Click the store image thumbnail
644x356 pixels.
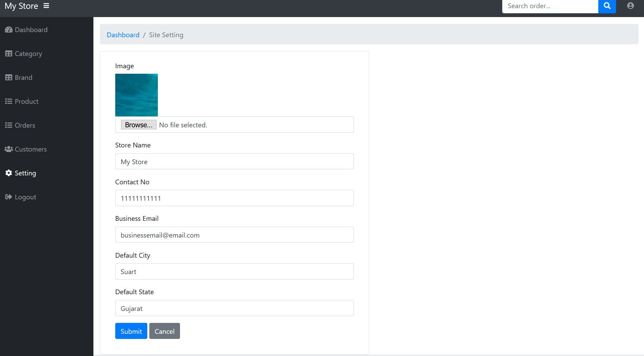click(x=136, y=95)
